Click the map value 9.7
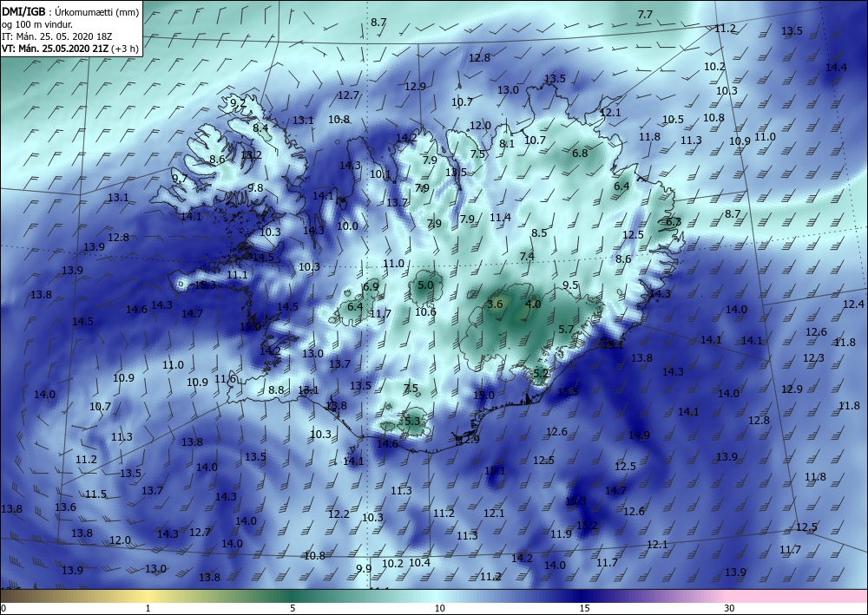Screen dimensions: 868x615 [180, 178]
